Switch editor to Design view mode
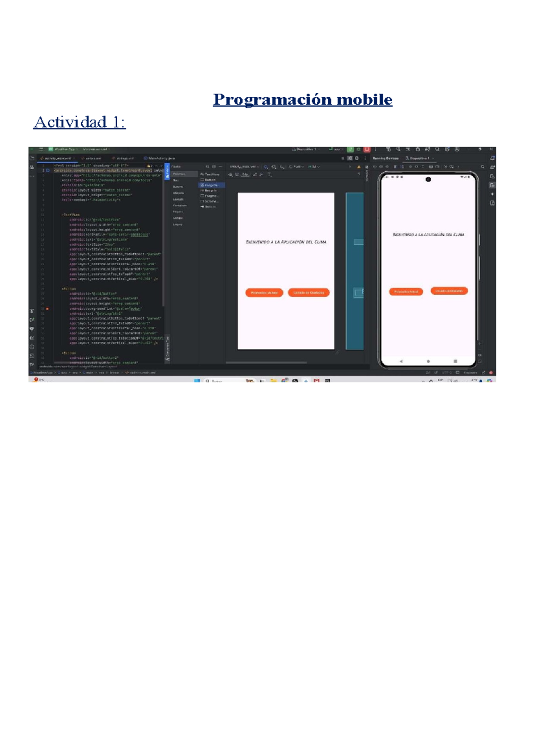The width and height of the screenshot is (535, 756). pos(356,158)
